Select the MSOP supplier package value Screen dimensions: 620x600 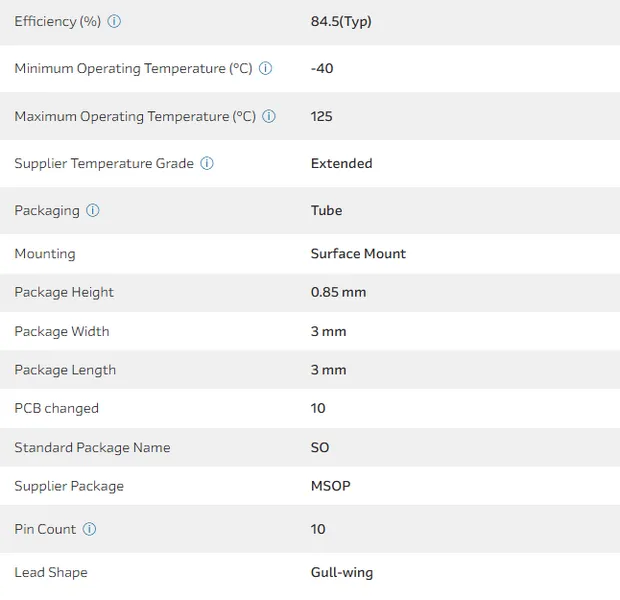coord(330,486)
